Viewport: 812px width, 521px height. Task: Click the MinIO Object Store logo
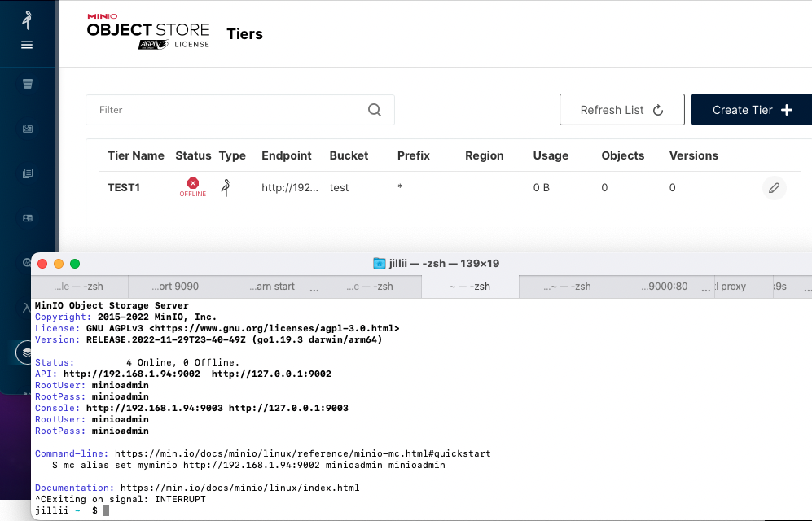point(148,32)
